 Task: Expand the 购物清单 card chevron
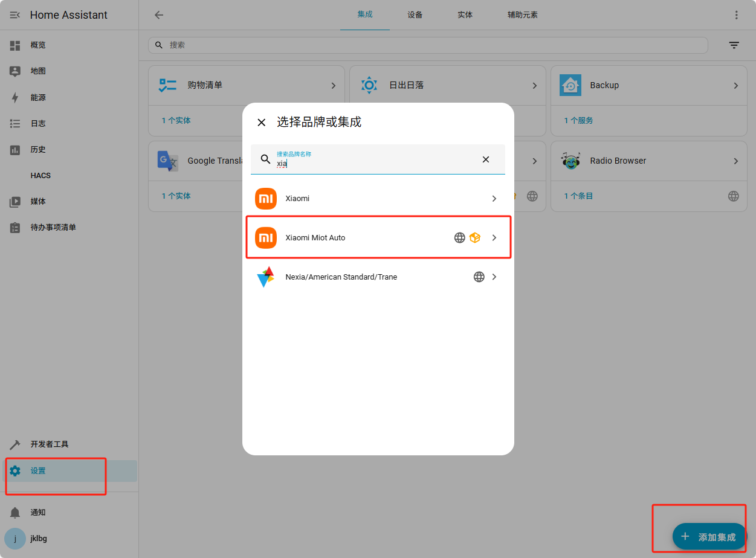pyautogui.click(x=333, y=86)
